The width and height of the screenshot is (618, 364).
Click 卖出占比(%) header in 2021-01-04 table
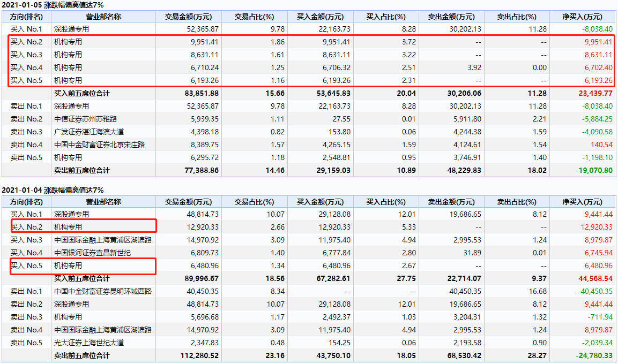(x=517, y=202)
